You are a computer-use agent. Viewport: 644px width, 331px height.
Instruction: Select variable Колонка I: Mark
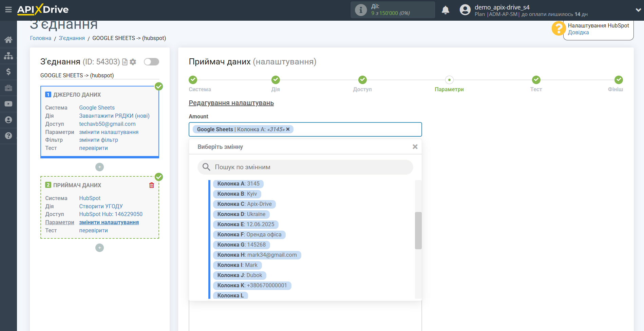238,265
